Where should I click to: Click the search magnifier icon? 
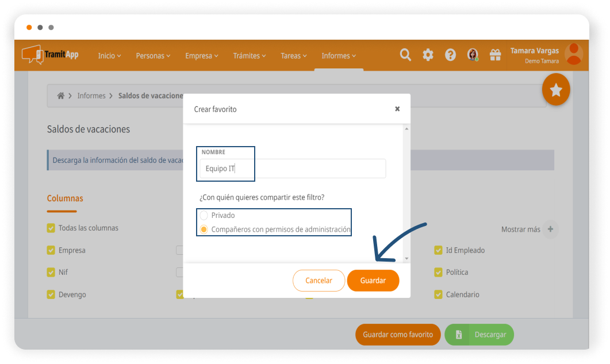405,55
